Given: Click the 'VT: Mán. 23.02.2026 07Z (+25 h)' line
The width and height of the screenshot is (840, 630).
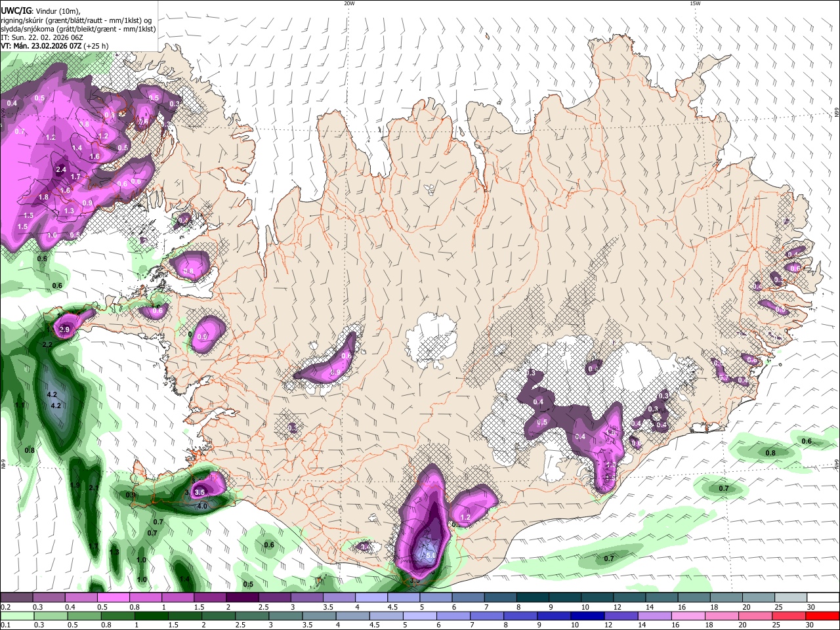Looking at the screenshot, I should click(x=55, y=46).
